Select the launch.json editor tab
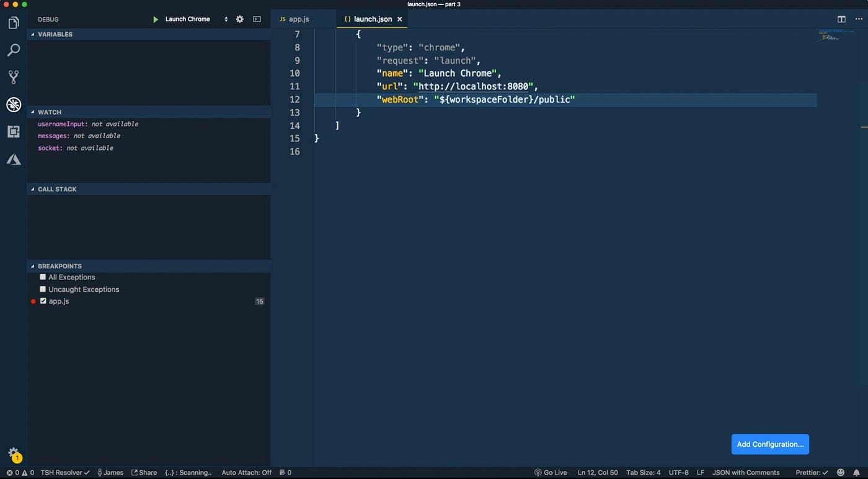 372,19
